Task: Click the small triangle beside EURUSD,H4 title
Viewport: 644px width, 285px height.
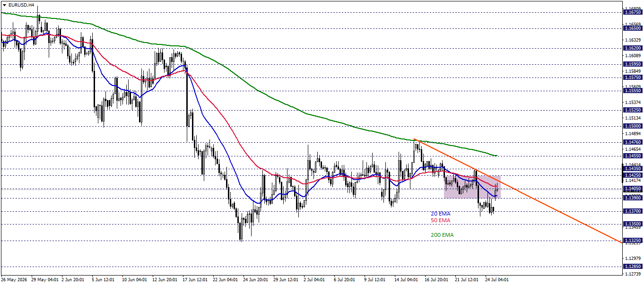Action: (4, 4)
